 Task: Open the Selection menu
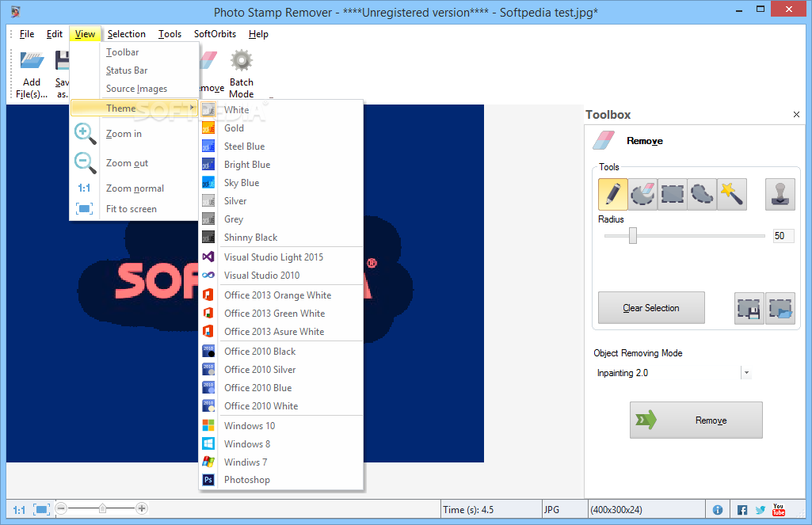pos(127,34)
